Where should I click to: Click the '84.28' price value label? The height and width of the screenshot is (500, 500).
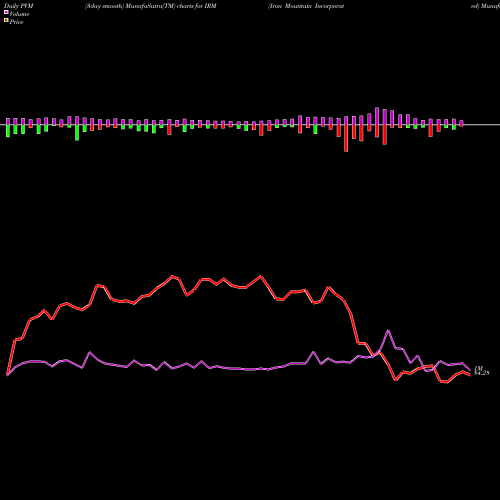482,373
